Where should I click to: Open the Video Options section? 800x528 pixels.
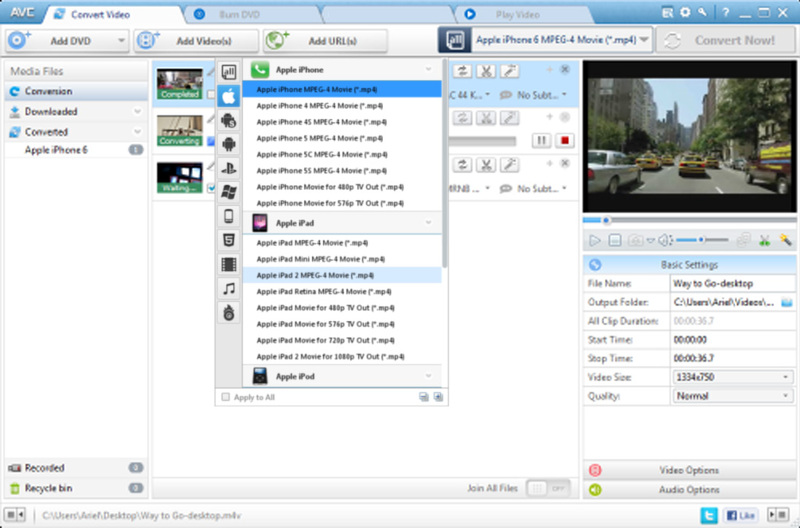[689, 470]
